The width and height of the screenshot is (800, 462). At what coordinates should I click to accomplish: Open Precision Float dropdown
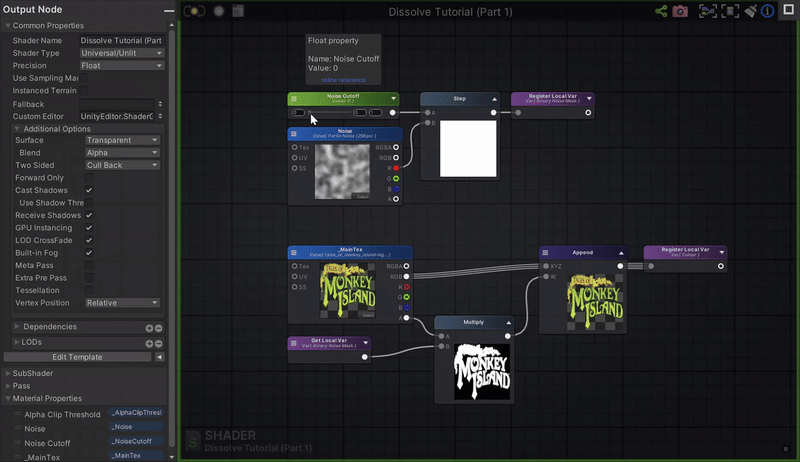pyautogui.click(x=122, y=65)
